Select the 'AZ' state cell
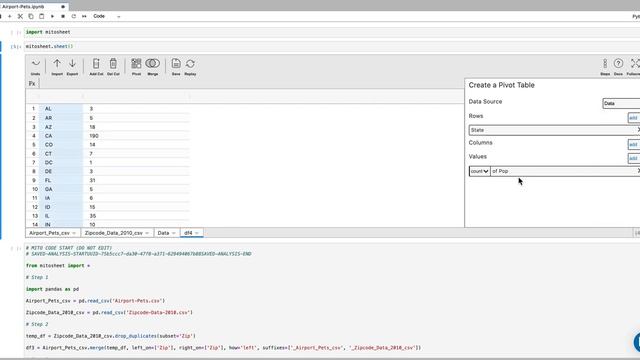The image size is (640, 360). coord(61,127)
